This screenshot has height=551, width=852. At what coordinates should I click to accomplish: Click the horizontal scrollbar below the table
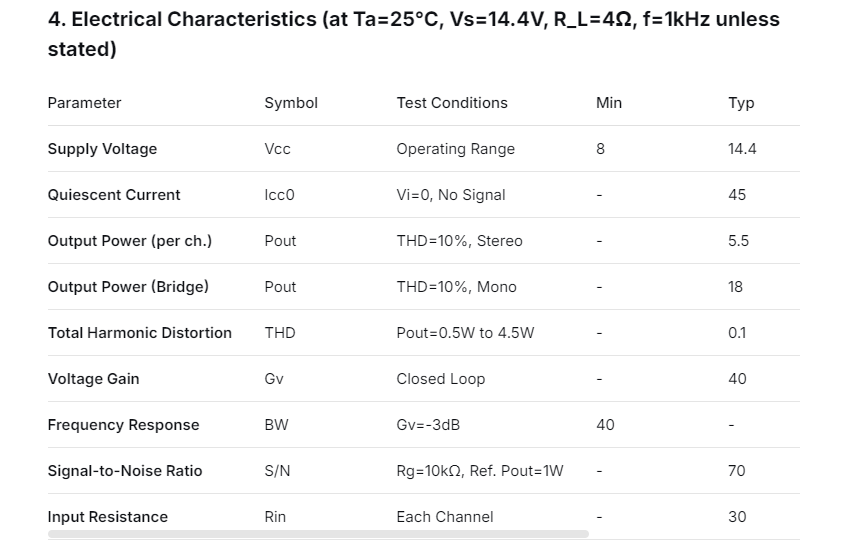click(318, 535)
